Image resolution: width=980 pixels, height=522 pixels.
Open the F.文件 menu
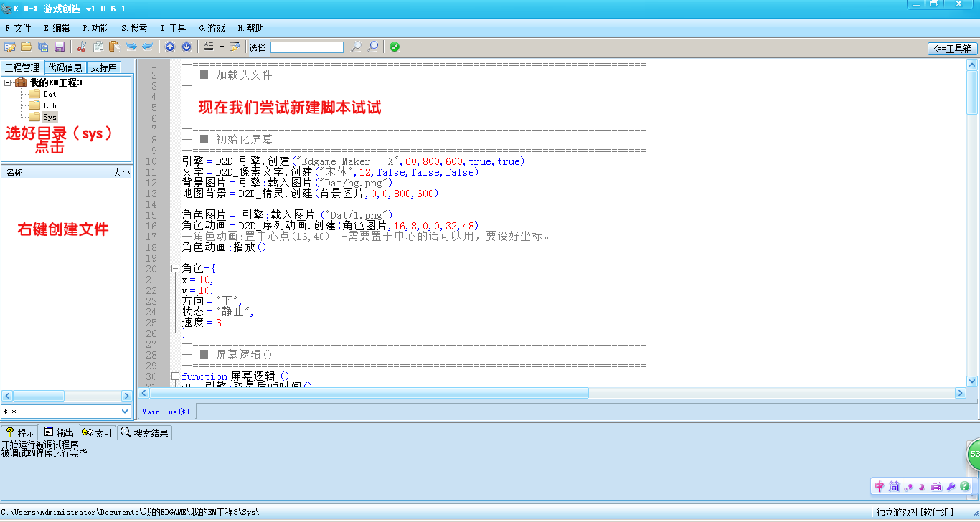pyautogui.click(x=19, y=29)
